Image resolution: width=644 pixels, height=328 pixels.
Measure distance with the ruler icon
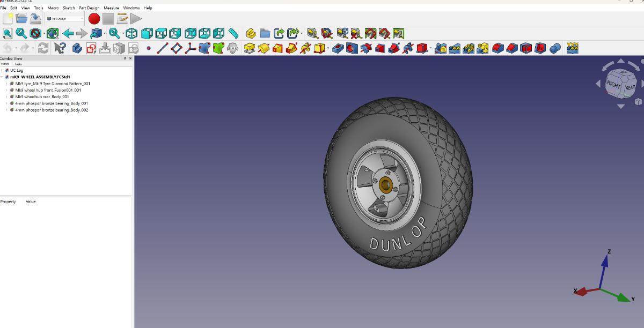click(233, 34)
